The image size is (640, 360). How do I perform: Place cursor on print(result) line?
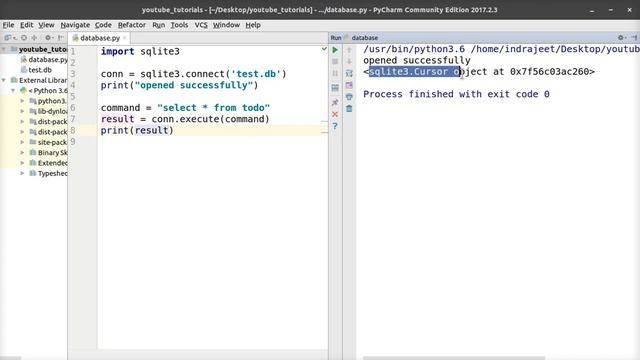click(137, 130)
